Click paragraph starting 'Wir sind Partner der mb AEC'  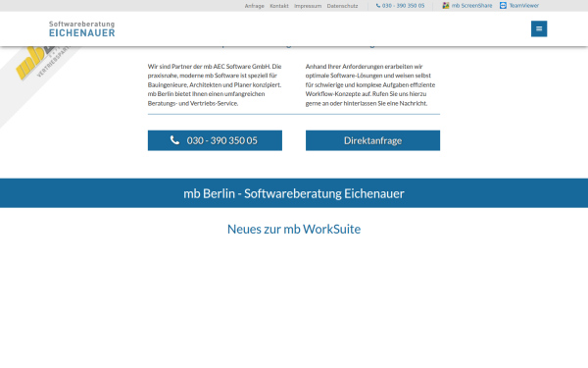(x=215, y=84)
